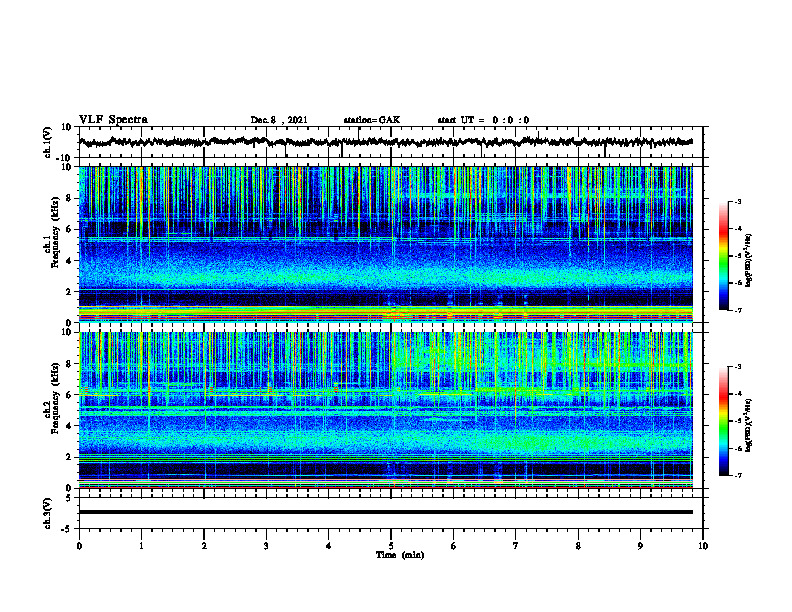Image resolution: width=792 pixels, height=612 pixels.
Task: Select the "ch.1(V)" axis label
Action: click(x=48, y=142)
